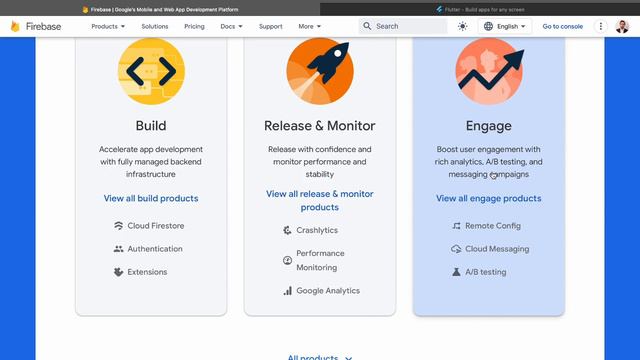Click the Go to console link
The height and width of the screenshot is (360, 640).
562,26
